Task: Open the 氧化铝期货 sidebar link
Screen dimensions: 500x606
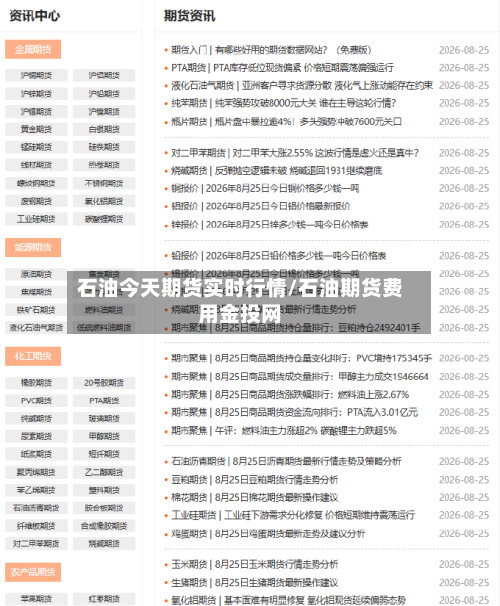Action: coord(104,201)
